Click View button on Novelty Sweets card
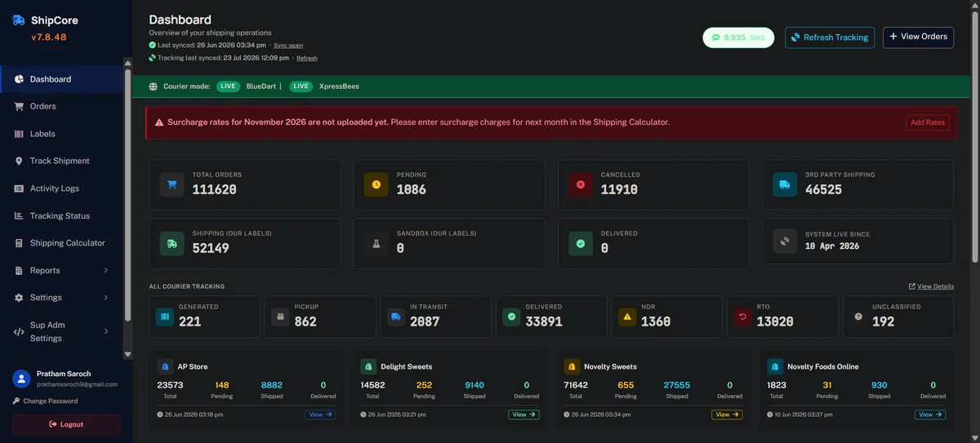The width and height of the screenshot is (980, 443). pos(727,414)
